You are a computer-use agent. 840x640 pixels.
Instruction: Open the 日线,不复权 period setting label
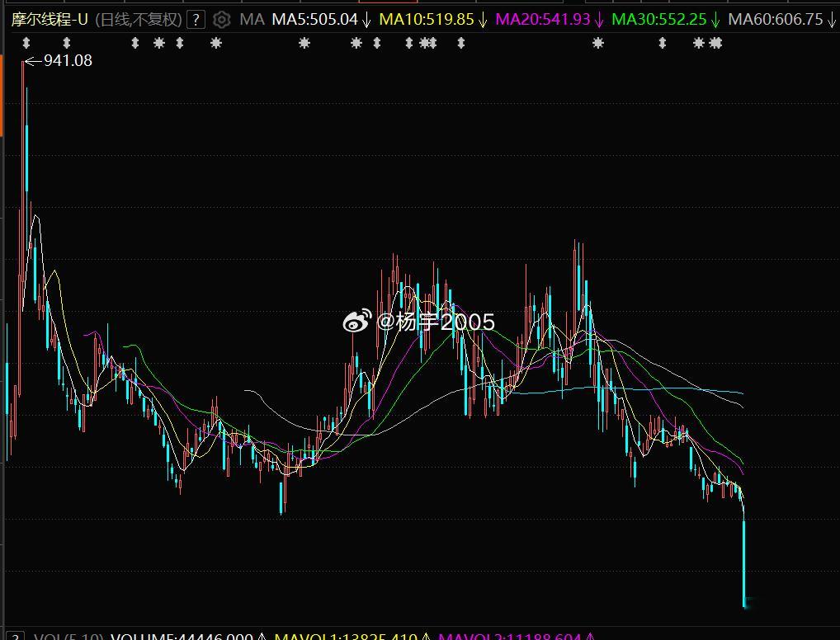pos(139,20)
